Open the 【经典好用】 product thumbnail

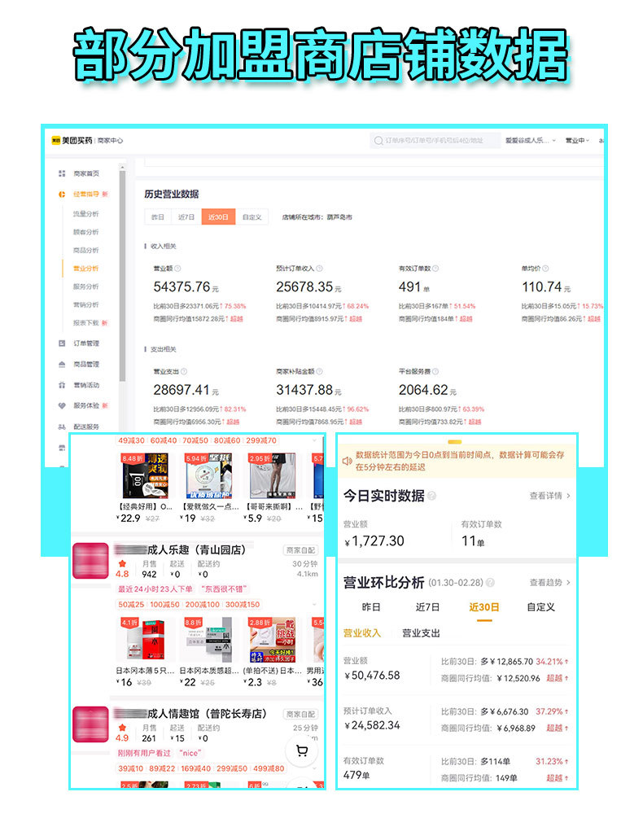145,475
